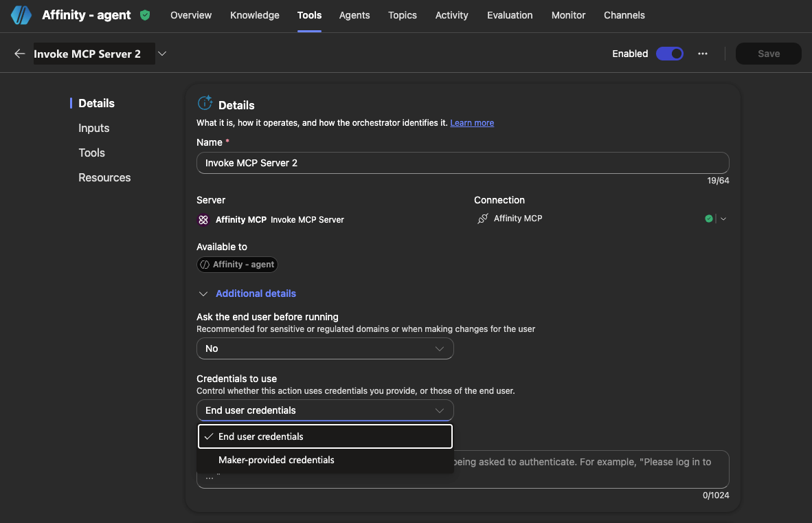The height and width of the screenshot is (523, 812).
Task: Open the Ask end user before running dropdown
Action: pos(325,348)
